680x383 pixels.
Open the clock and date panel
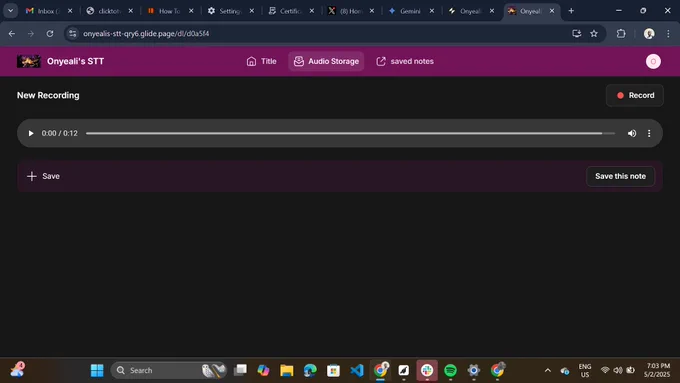click(657, 370)
